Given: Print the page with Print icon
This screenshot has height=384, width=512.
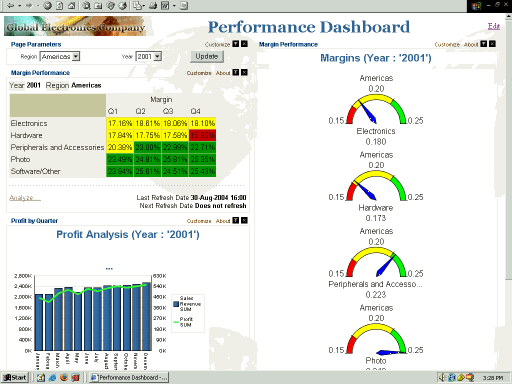Looking at the screenshot, I should coord(153,5).
